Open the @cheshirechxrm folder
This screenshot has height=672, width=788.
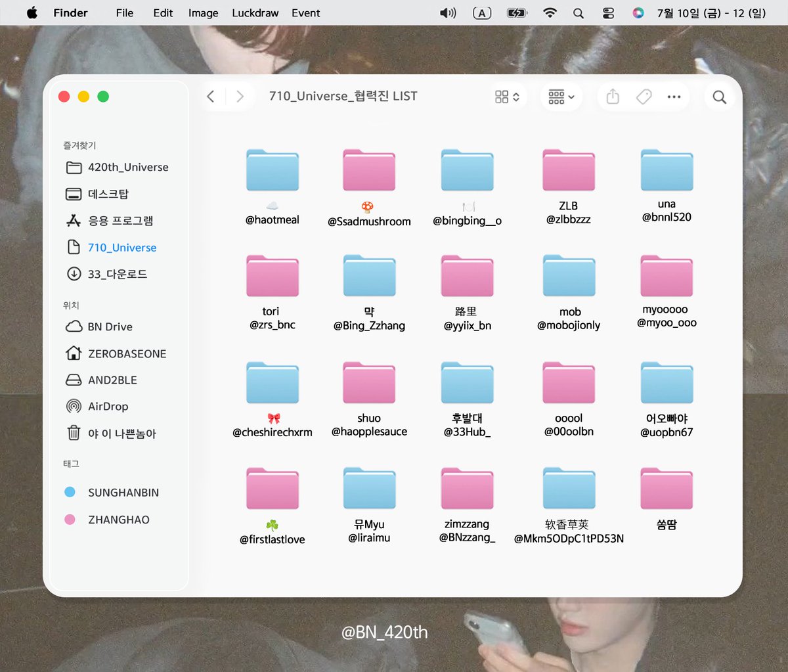273,382
